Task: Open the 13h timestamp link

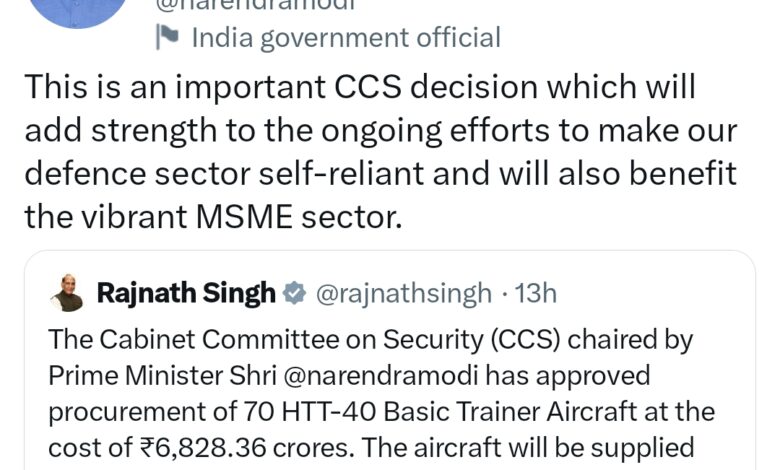Action: (x=534, y=293)
